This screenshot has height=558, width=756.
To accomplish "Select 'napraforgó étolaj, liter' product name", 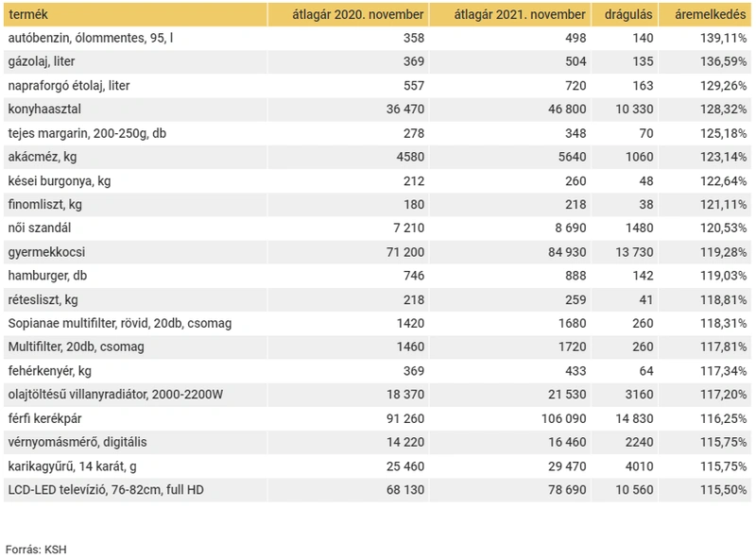I will tap(69, 85).
